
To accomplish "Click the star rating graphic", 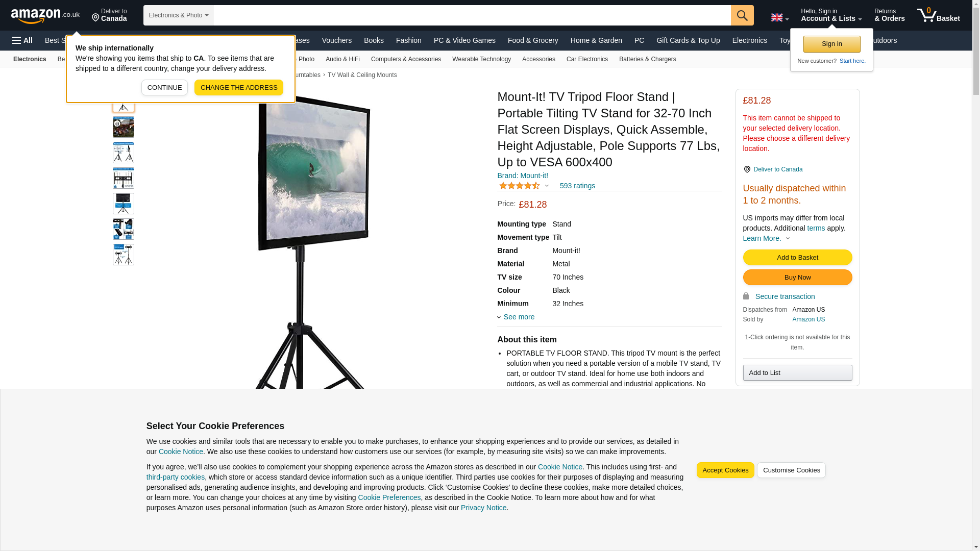I will (x=520, y=186).
